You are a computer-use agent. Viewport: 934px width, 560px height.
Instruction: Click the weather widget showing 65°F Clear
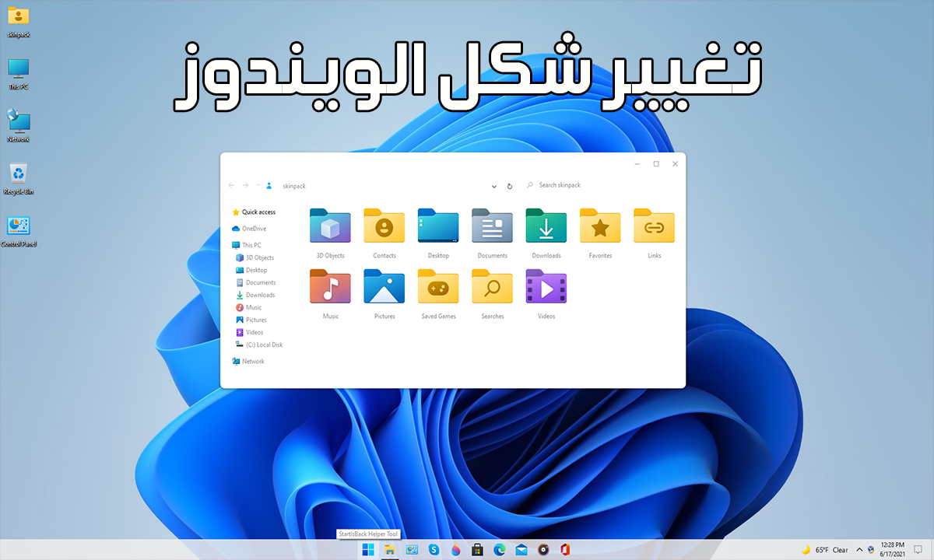[825, 550]
